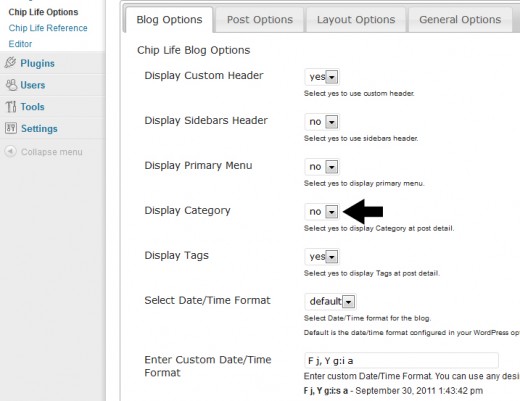
Task: Click the Users icon in the sidebar
Action: (x=11, y=85)
